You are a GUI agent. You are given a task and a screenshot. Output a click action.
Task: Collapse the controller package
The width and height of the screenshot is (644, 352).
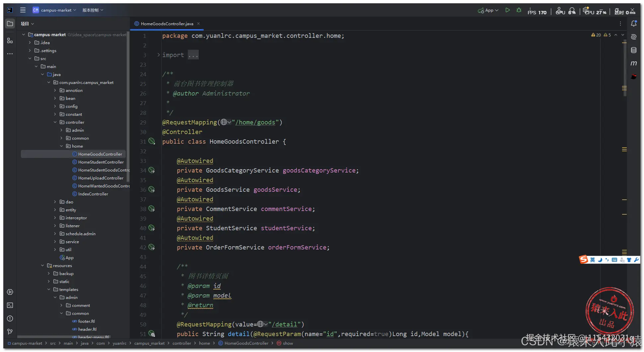click(55, 122)
